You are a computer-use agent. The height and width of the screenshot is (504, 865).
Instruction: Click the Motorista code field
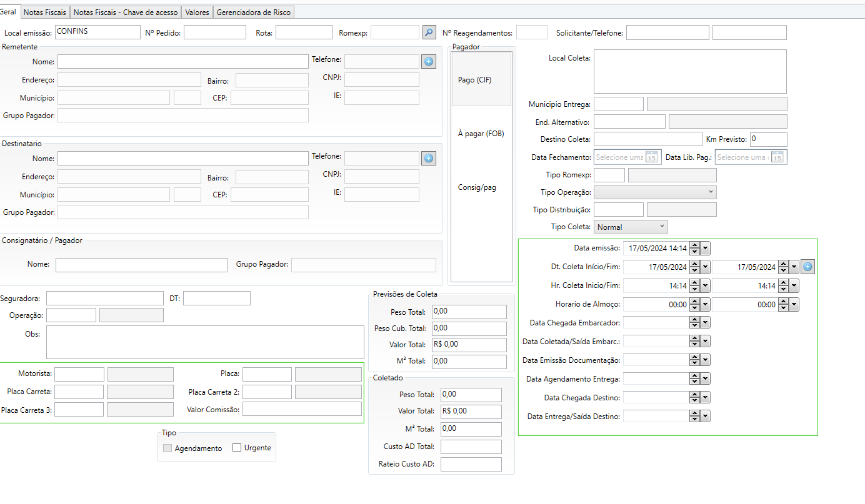click(x=79, y=374)
